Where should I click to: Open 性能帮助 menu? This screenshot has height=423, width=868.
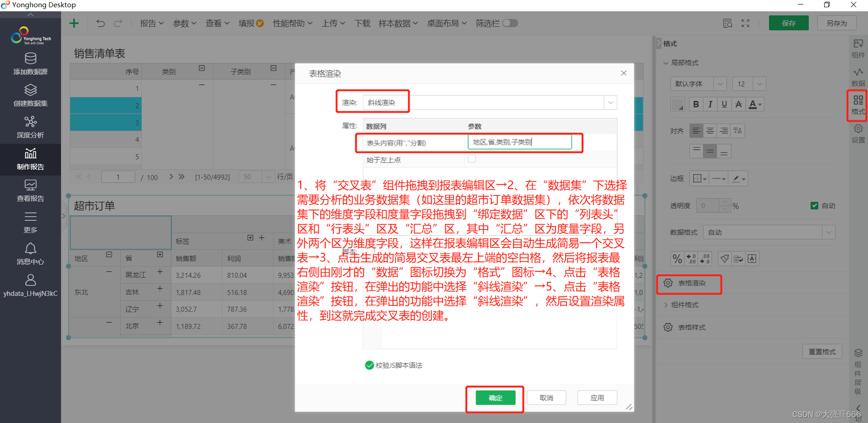point(292,23)
